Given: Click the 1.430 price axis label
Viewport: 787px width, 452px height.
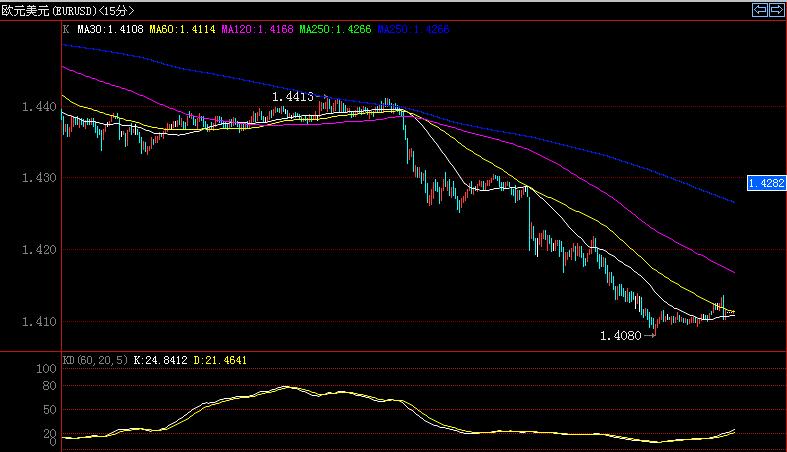Looking at the screenshot, I should point(39,178).
